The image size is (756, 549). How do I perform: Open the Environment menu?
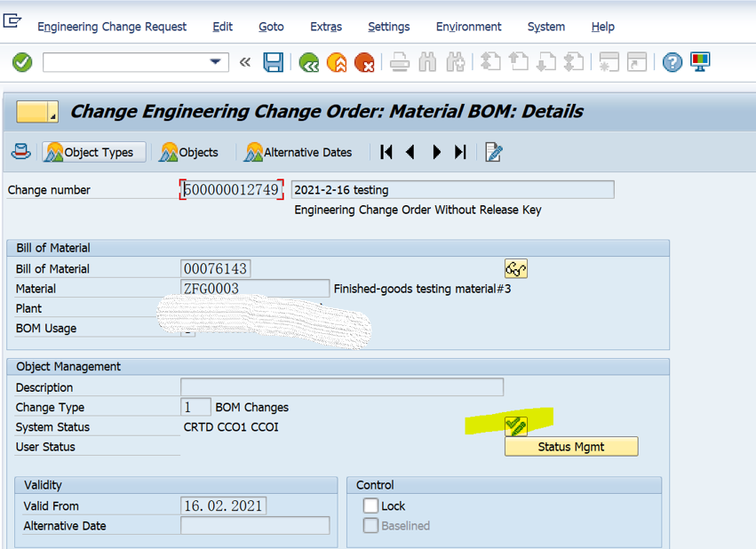point(469,27)
